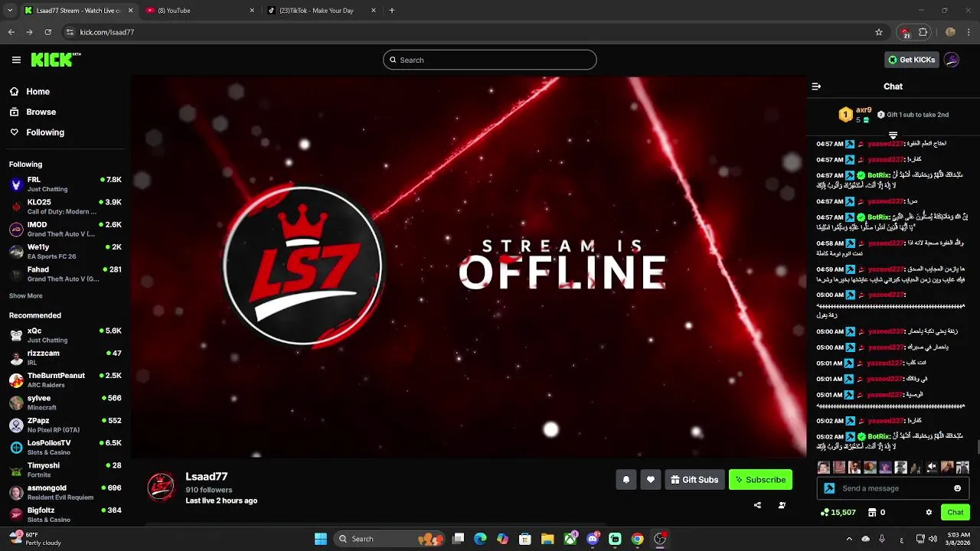Click the Lsaad77 channel avatar below video
Screen dimensions: 980x551
[x=161, y=487]
